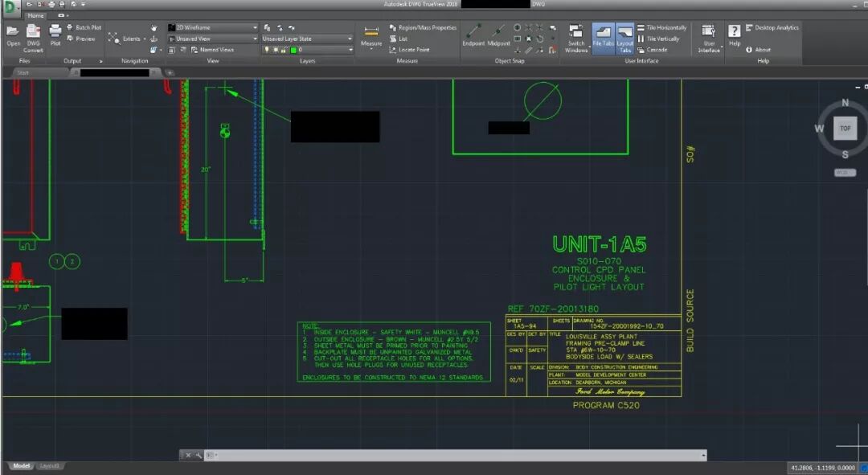Viewport: 868px width, 475px height.
Task: Expand the 2D Wireframe visual style dropdown
Action: pyautogui.click(x=213, y=27)
